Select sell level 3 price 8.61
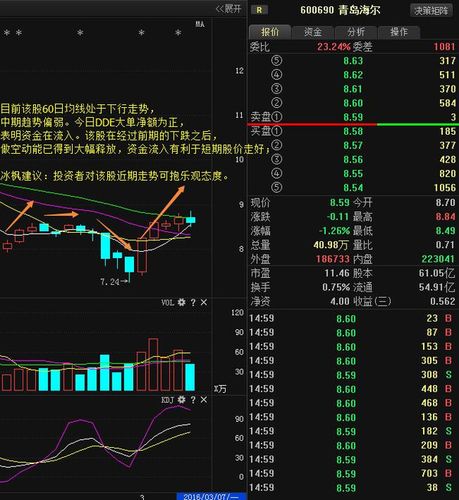Viewport: 459px width, 500px height. point(353,89)
